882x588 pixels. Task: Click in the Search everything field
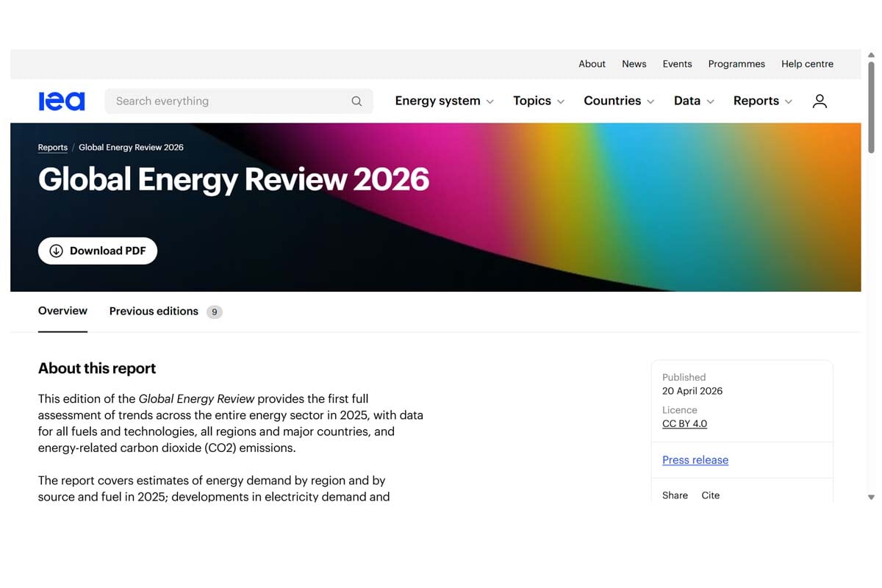(228, 101)
